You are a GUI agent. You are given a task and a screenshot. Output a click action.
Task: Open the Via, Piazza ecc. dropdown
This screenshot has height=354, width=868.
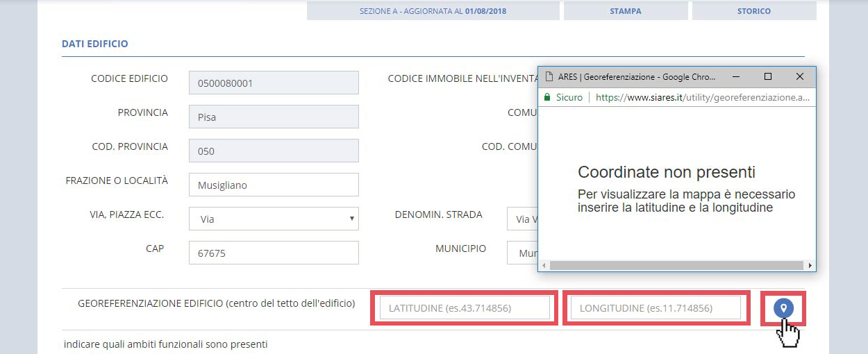274,219
